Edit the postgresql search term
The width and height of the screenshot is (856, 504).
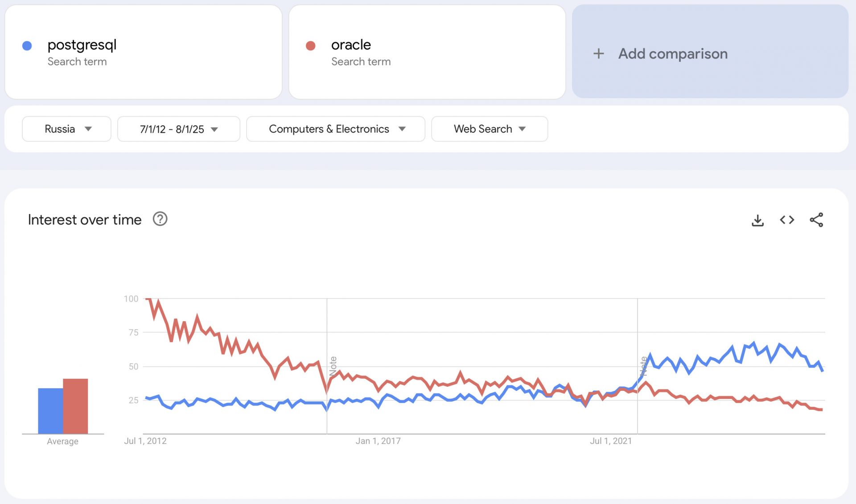click(x=82, y=45)
